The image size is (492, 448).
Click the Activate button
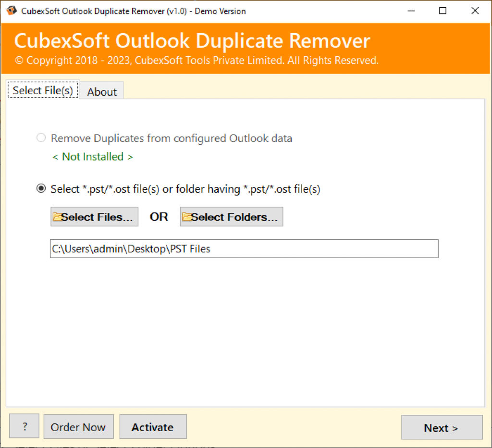coord(153,426)
